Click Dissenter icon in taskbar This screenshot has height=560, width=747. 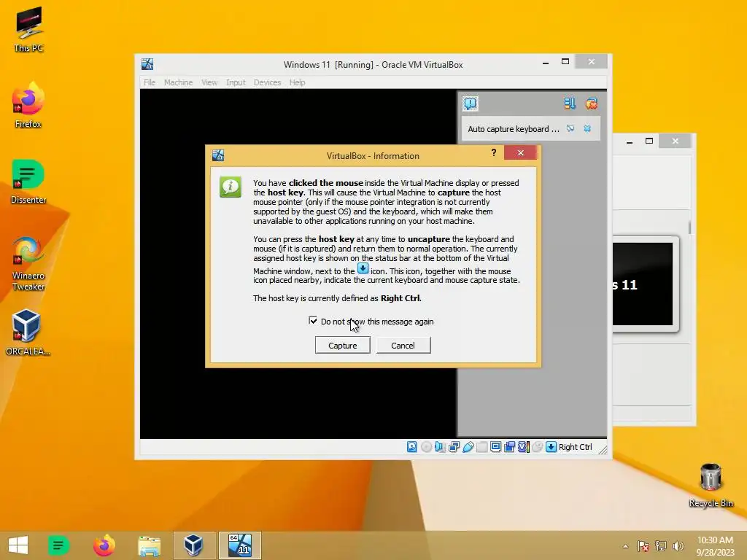point(58,545)
